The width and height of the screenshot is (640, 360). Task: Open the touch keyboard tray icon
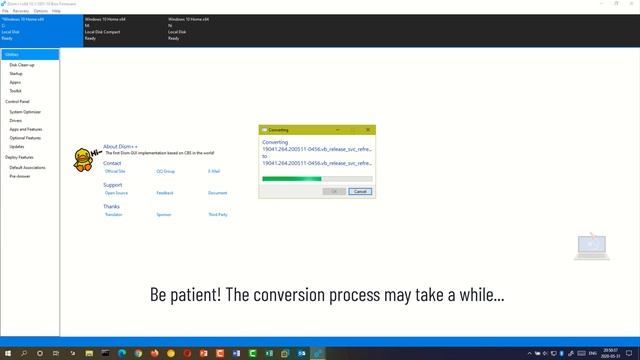[x=581, y=353]
